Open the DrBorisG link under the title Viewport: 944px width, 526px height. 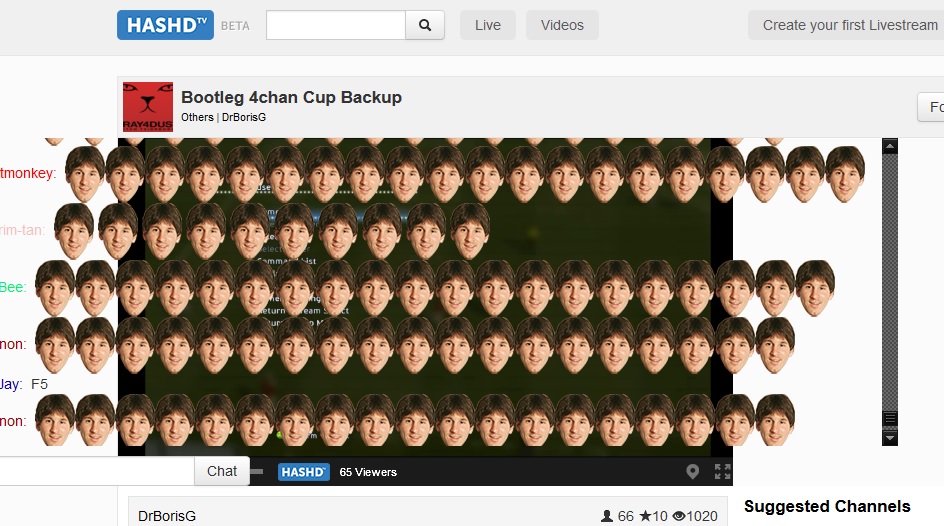coord(244,117)
